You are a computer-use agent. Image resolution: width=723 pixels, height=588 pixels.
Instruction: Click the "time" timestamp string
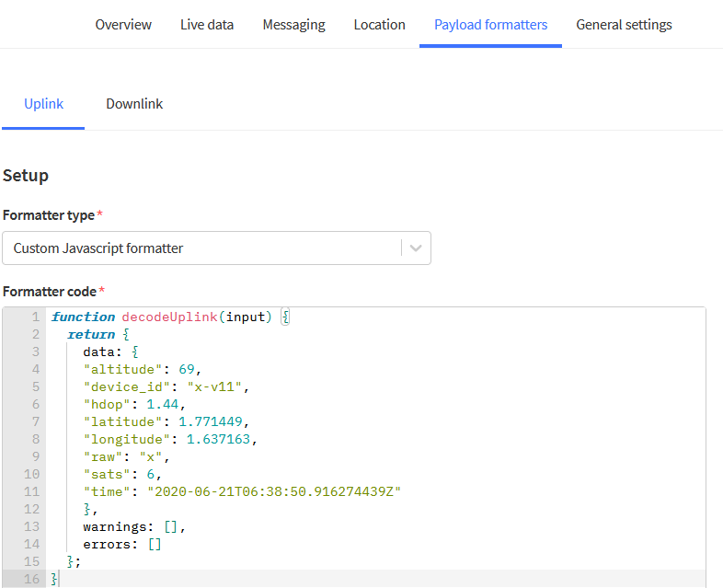[x=274, y=491]
